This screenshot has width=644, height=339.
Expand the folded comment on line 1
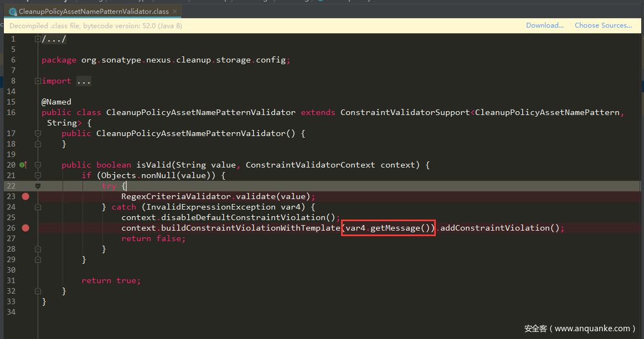pyautogui.click(x=38, y=39)
